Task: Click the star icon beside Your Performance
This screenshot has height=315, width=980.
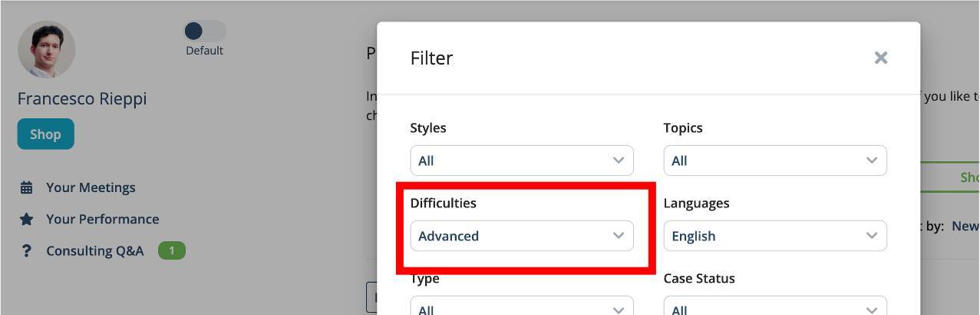Action: point(26,219)
